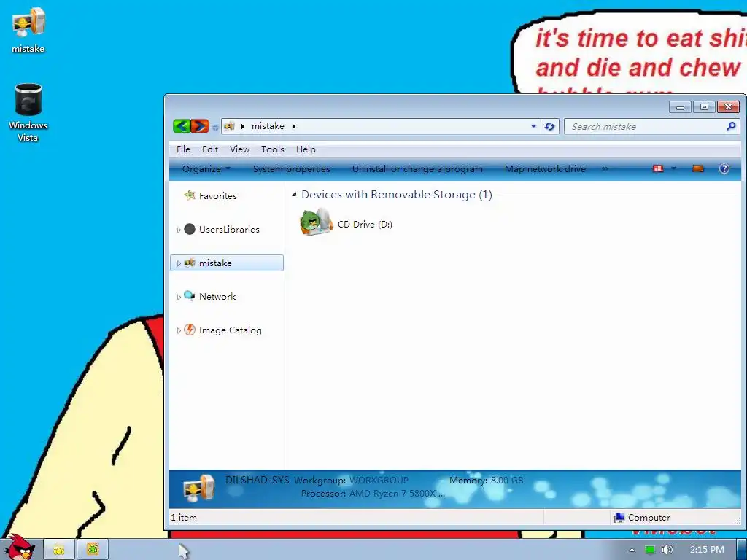Screen dimensions: 747x560
Task: Open the File menu
Action: tap(183, 149)
